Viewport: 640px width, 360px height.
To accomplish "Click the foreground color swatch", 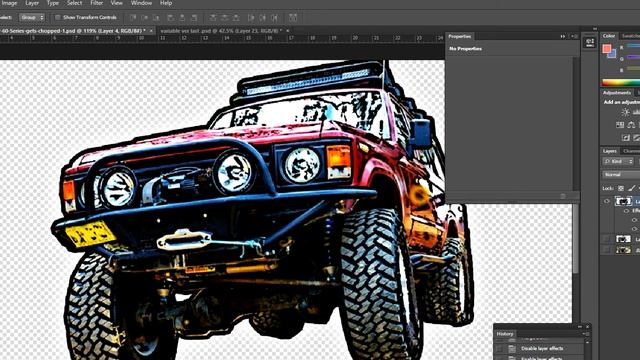I will [607, 49].
